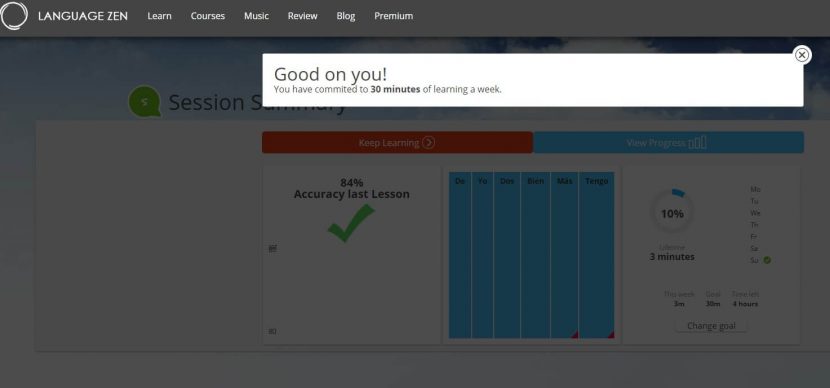The height and width of the screenshot is (388, 830).
Task: Click the arrow icon in Keep Learning
Action: [428, 142]
